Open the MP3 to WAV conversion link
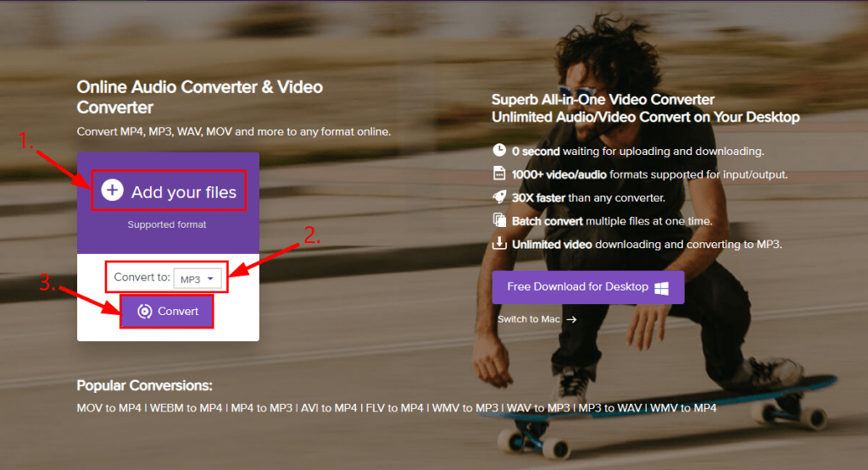Viewport: 868px width, 470px height. (610, 408)
